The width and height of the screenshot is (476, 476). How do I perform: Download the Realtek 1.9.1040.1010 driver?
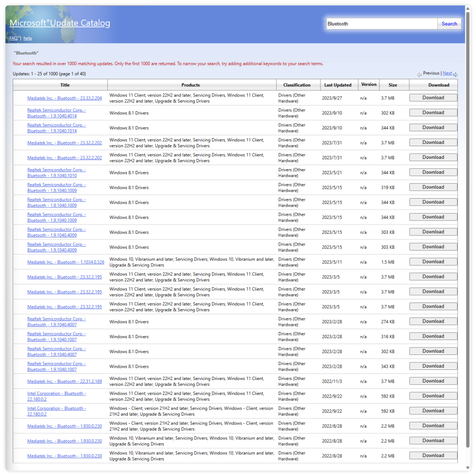pos(433,172)
